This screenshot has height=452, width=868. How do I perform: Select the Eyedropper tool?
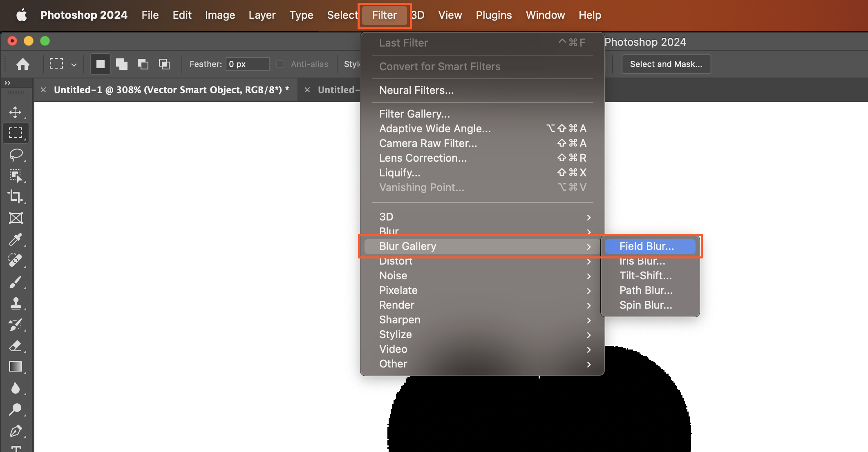pyautogui.click(x=15, y=239)
